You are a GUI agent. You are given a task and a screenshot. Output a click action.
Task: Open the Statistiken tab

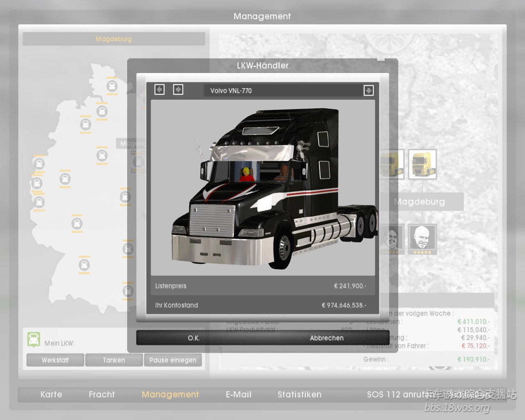click(299, 395)
